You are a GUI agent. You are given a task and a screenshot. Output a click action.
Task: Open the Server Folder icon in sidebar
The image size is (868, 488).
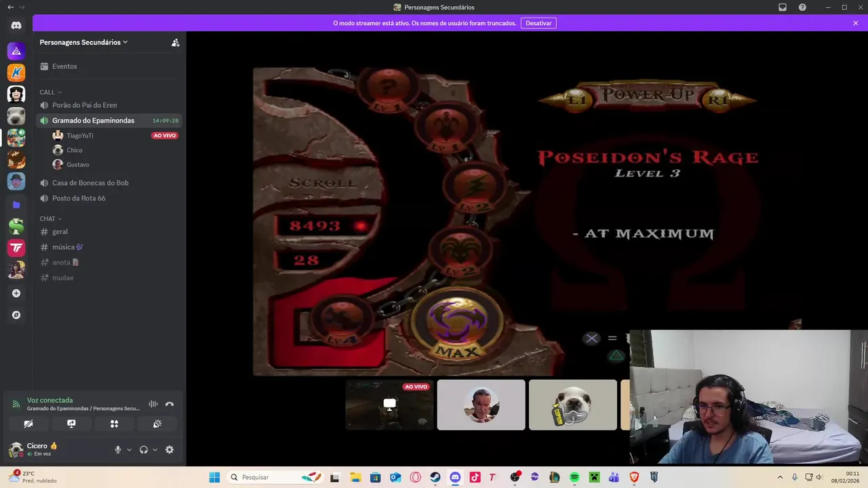click(x=16, y=204)
